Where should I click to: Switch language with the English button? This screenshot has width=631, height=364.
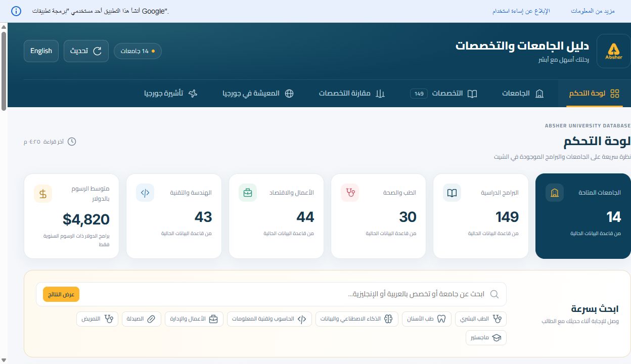point(41,51)
